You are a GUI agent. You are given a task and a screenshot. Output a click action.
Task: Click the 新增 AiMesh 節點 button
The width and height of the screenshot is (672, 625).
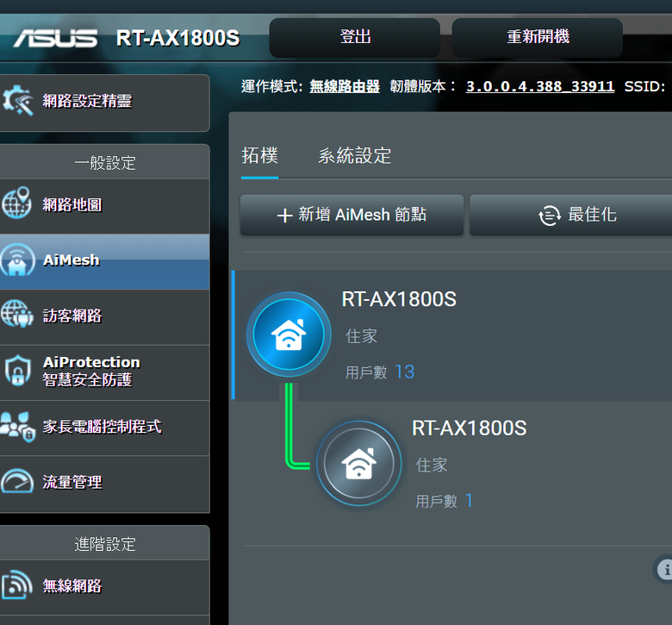coord(352,215)
